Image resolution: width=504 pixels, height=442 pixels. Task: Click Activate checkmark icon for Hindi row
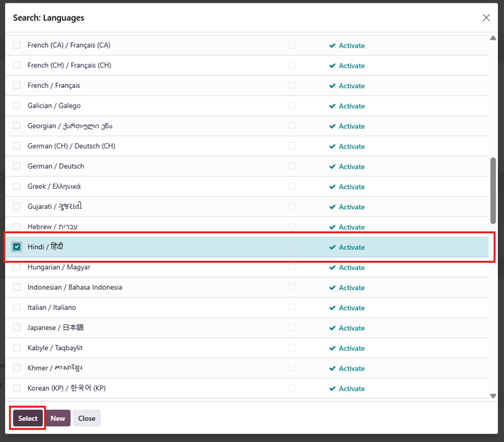click(x=333, y=248)
